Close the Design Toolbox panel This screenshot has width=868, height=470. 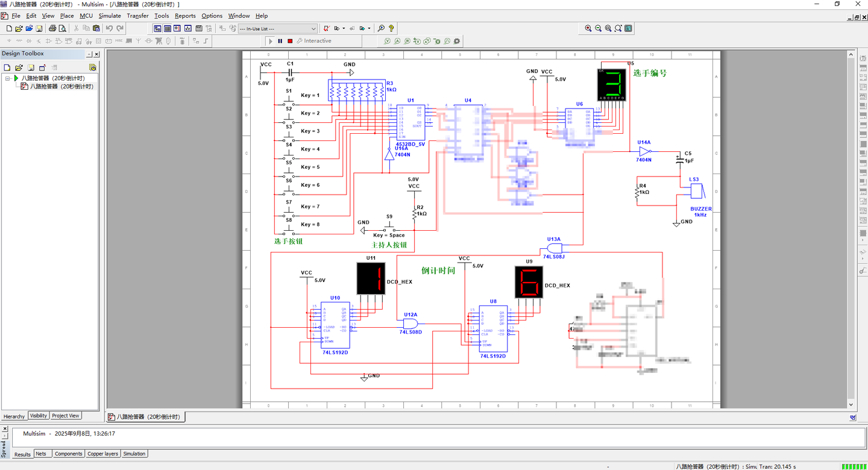pyautogui.click(x=96, y=54)
